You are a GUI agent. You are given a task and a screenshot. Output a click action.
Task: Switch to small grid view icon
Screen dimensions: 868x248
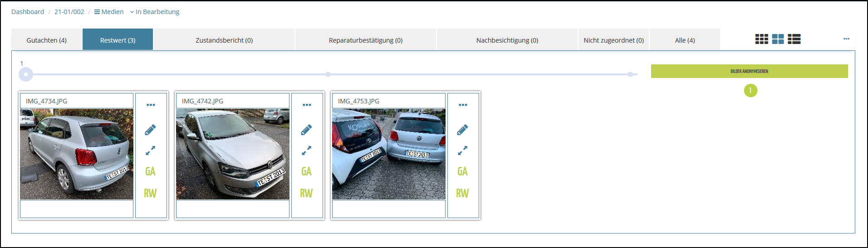click(x=761, y=39)
